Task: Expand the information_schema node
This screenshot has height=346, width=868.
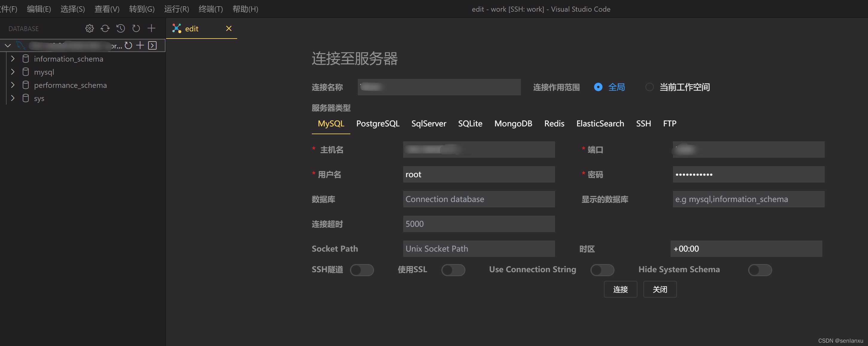Action: [x=13, y=59]
